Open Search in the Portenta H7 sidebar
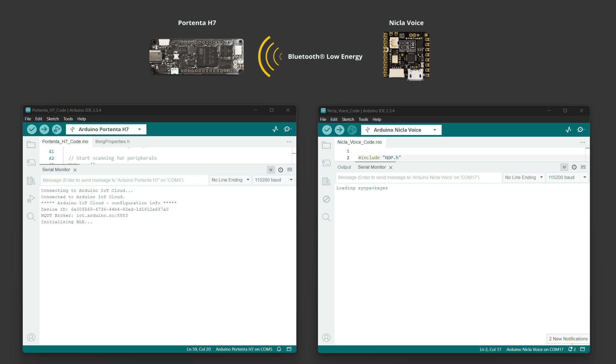Image resolution: width=616 pixels, height=364 pixels. pyautogui.click(x=31, y=216)
